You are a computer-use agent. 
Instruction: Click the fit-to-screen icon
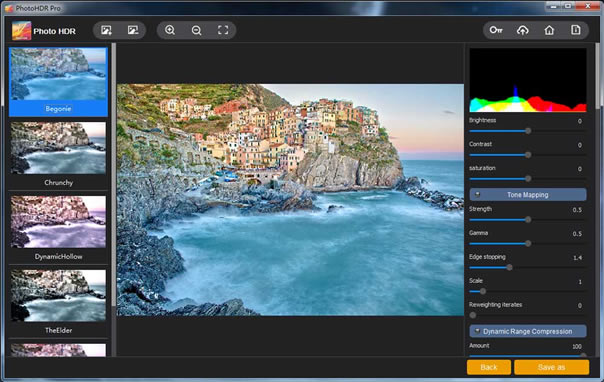click(223, 30)
